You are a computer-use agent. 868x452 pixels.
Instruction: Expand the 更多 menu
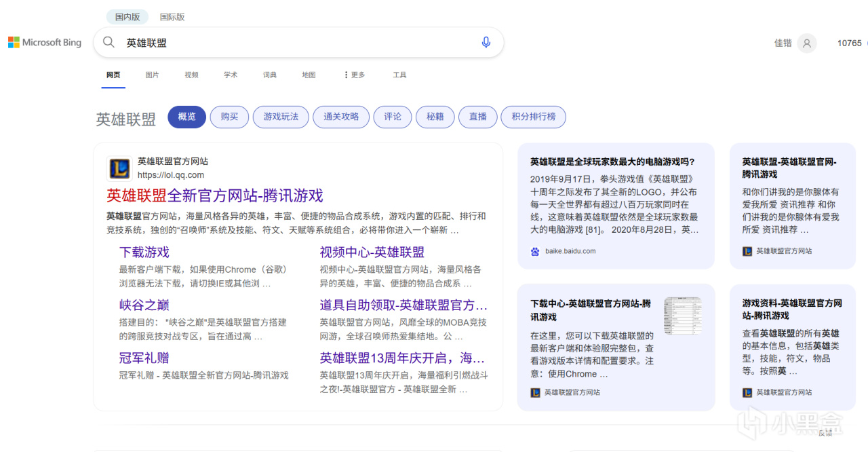click(355, 75)
